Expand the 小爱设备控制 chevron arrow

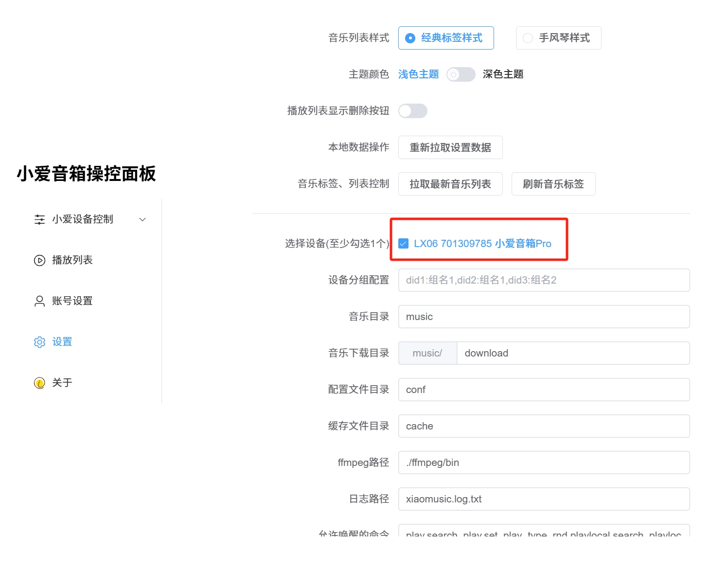[142, 219]
